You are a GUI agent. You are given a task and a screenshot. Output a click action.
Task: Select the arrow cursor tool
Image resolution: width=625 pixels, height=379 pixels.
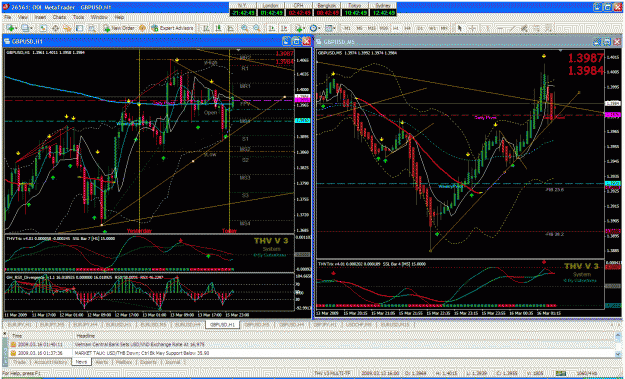point(460,28)
